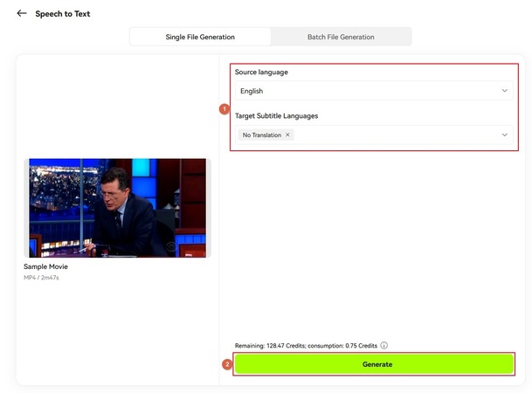Switch to the Batch File Generation tab
The width and height of the screenshot is (532, 393).
(341, 37)
